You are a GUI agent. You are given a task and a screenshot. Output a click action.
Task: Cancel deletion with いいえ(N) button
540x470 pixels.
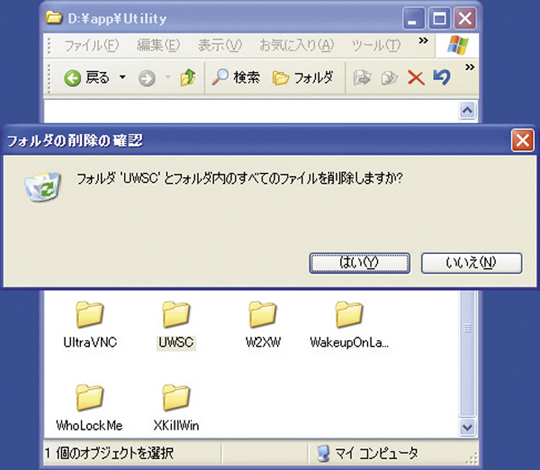point(471,263)
